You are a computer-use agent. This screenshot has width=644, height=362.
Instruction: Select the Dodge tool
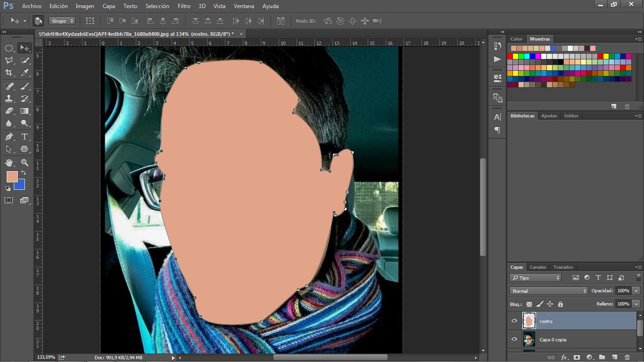[x=25, y=123]
